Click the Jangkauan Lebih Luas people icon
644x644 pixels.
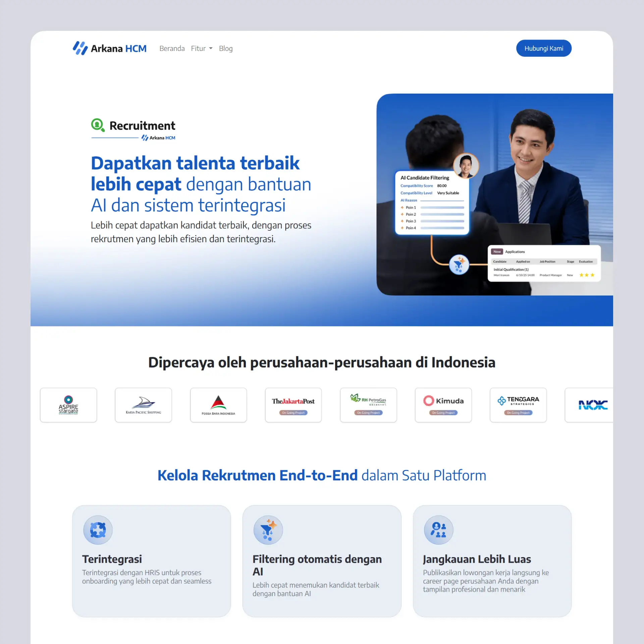click(x=438, y=529)
